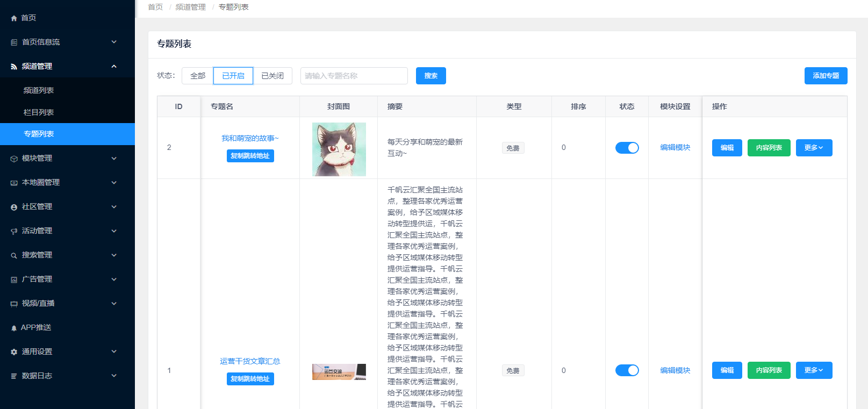This screenshot has width=868, height=409.
Task: Select 专题列表 in the sidebar
Action: point(67,134)
